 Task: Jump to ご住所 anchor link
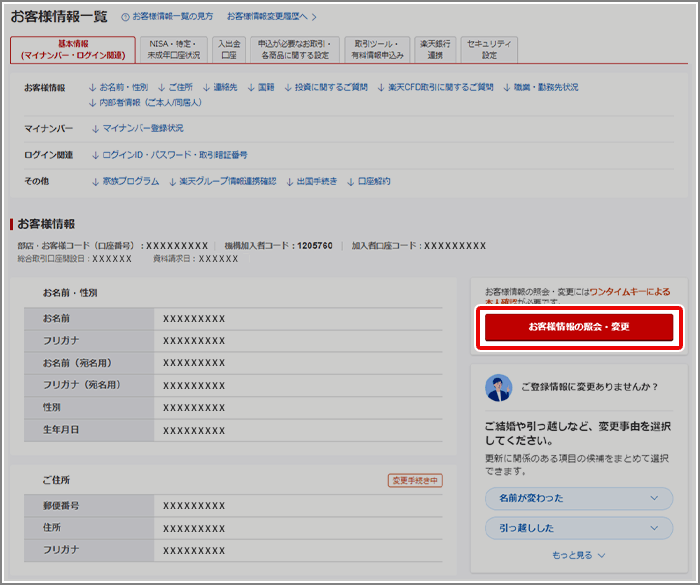[x=175, y=87]
